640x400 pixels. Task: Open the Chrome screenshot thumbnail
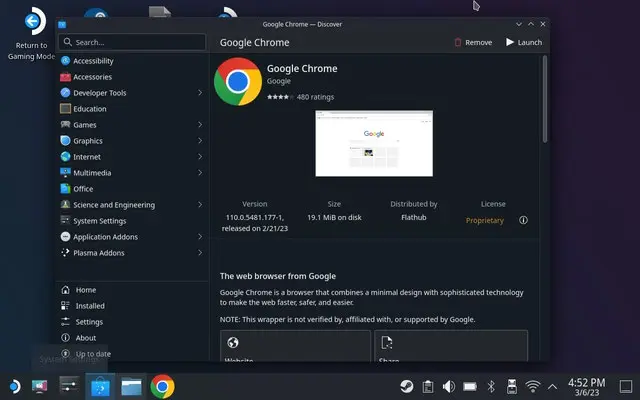374,143
